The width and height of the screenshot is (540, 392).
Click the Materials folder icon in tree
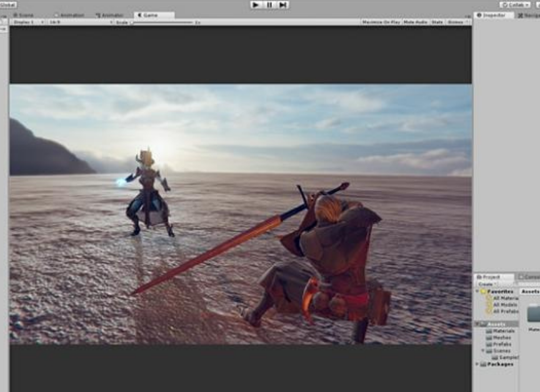[x=489, y=331]
